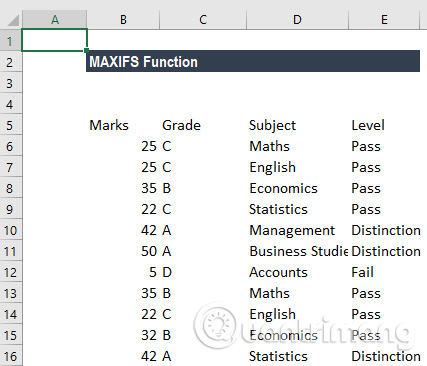Select column A header
Image resolution: width=427 pixels, height=366 pixels.
(55, 19)
